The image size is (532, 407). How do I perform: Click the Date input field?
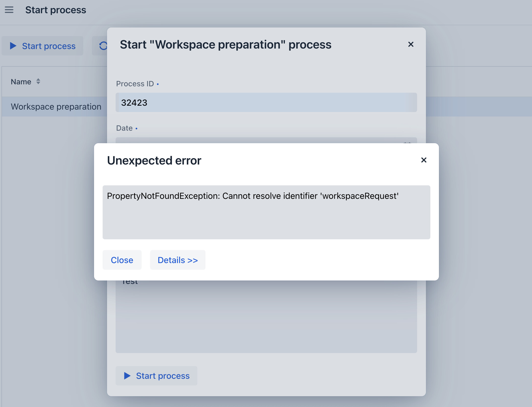coord(266,140)
